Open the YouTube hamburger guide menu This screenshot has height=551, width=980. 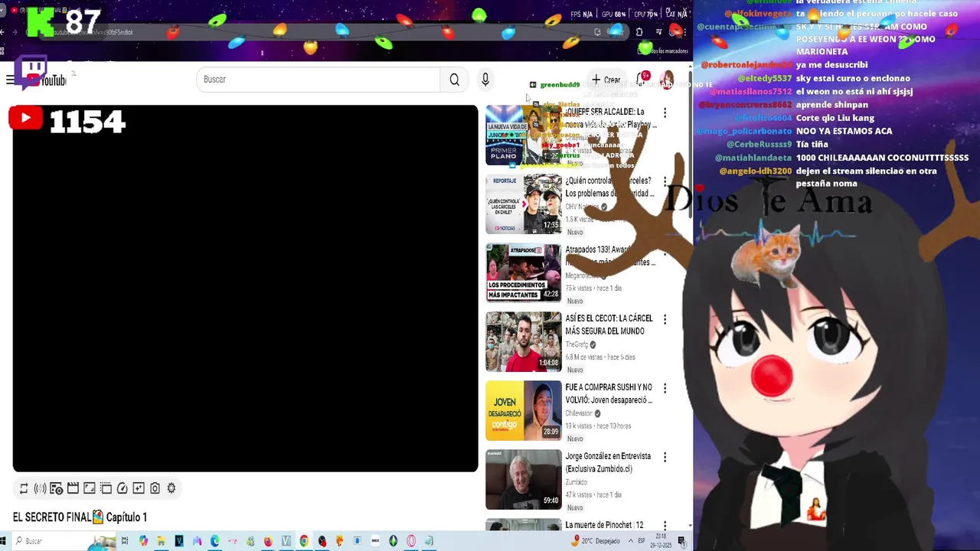click(x=9, y=80)
